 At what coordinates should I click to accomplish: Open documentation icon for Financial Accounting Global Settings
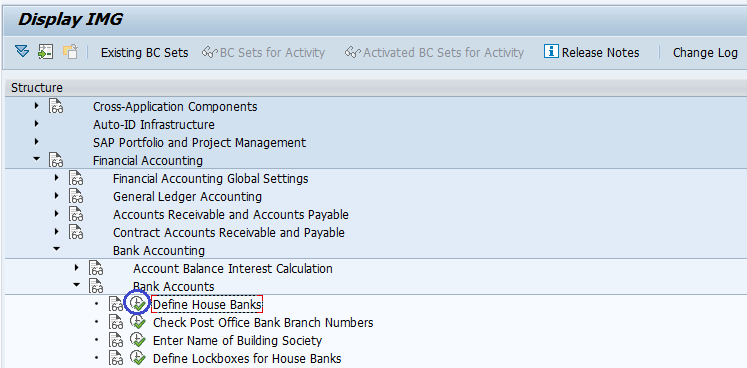point(76,179)
